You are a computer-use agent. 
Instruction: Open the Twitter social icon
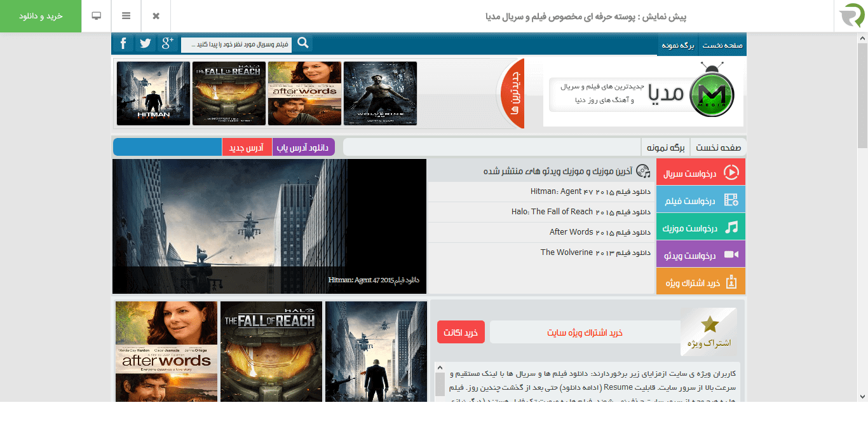[146, 44]
